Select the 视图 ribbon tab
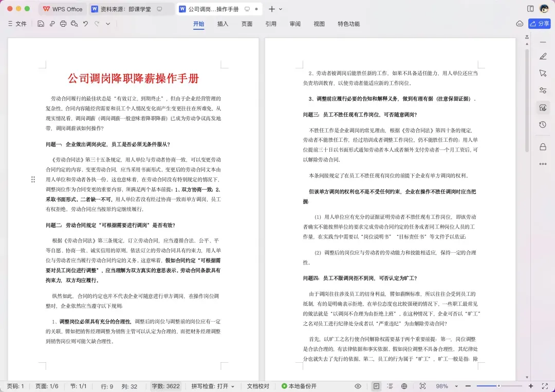 coord(319,24)
